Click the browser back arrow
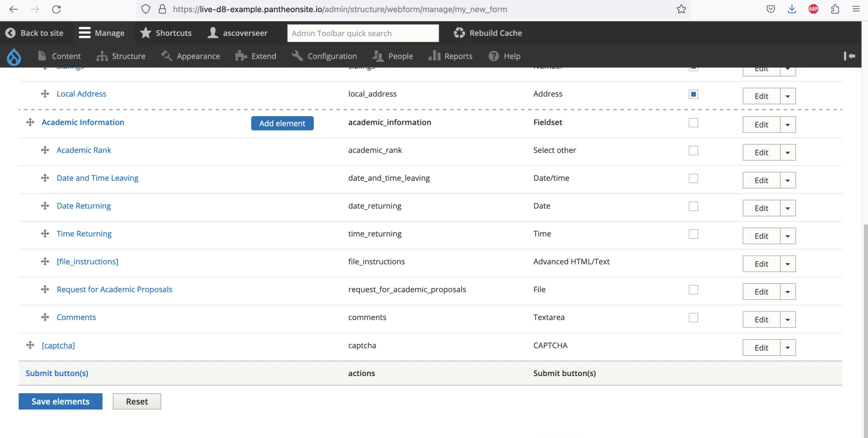Image resolution: width=868 pixels, height=438 pixels. point(14,9)
